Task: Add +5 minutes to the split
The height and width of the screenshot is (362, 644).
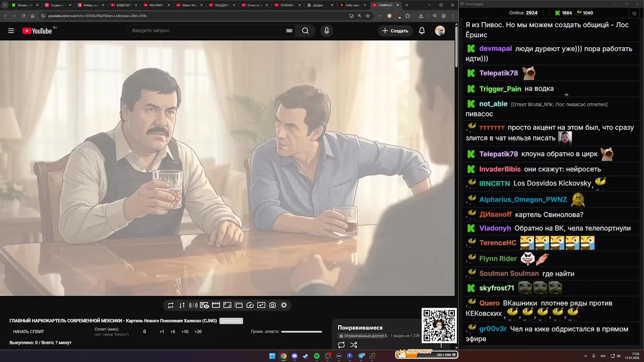Action: [x=173, y=332]
